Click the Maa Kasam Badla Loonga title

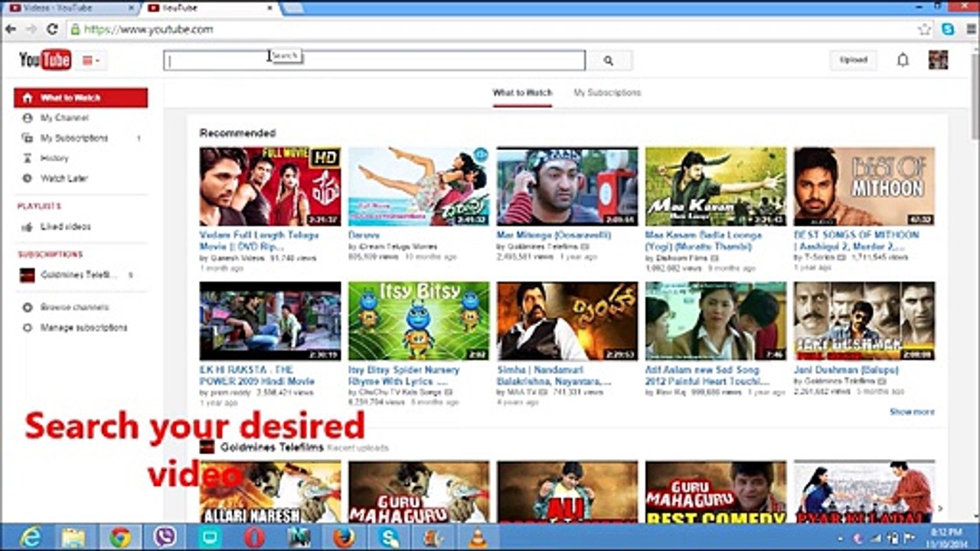click(x=704, y=241)
